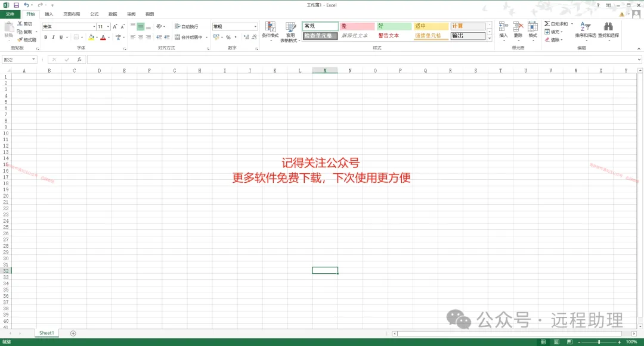Align text to the right
This screenshot has width=644, height=346.
click(148, 37)
